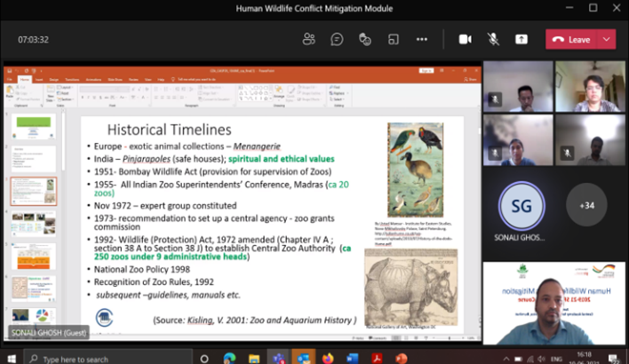
Task: Open Firefox from the taskbar
Action: 326,358
